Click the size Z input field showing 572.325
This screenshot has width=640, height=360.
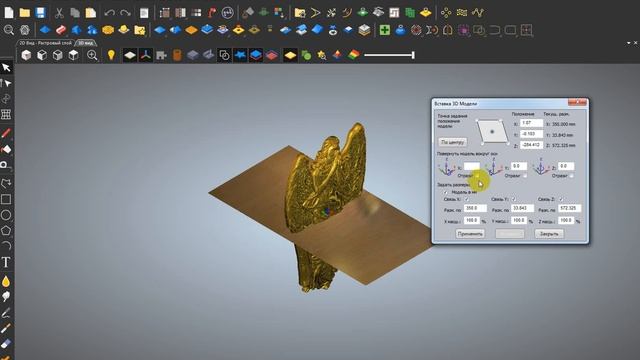[x=570, y=208]
